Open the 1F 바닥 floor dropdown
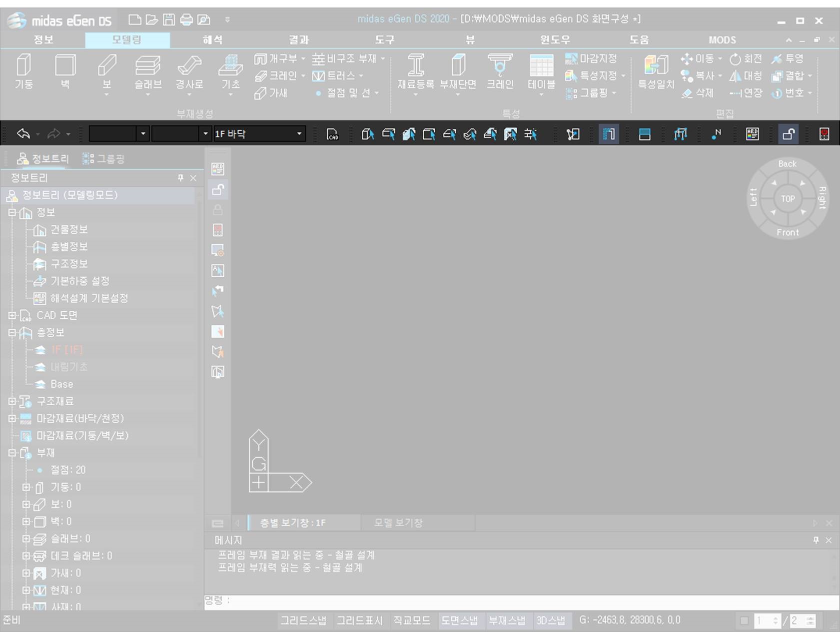This screenshot has height=632, width=840. tap(299, 134)
